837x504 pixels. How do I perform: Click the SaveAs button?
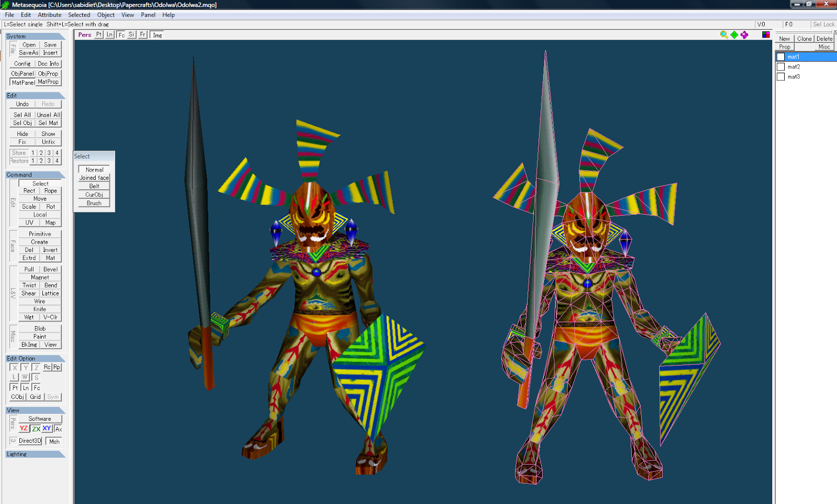[29, 53]
